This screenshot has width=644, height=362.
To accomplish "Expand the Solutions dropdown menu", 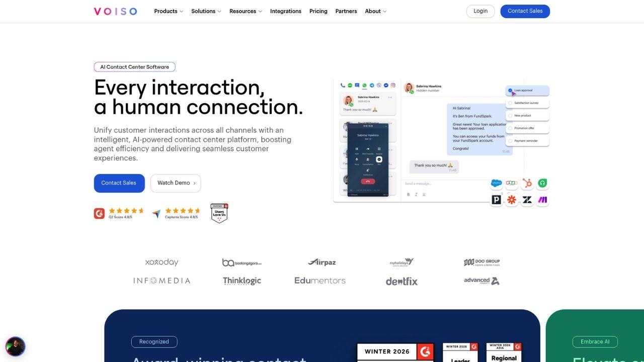I will point(206,11).
